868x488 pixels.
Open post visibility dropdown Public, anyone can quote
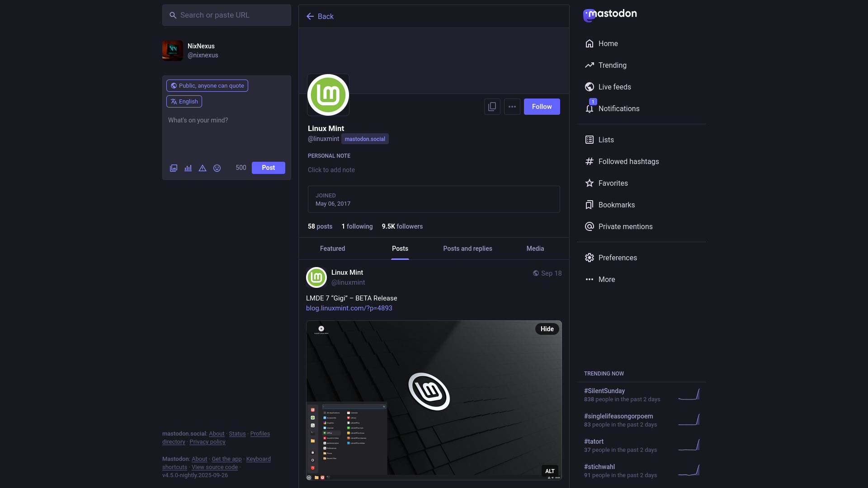(207, 86)
